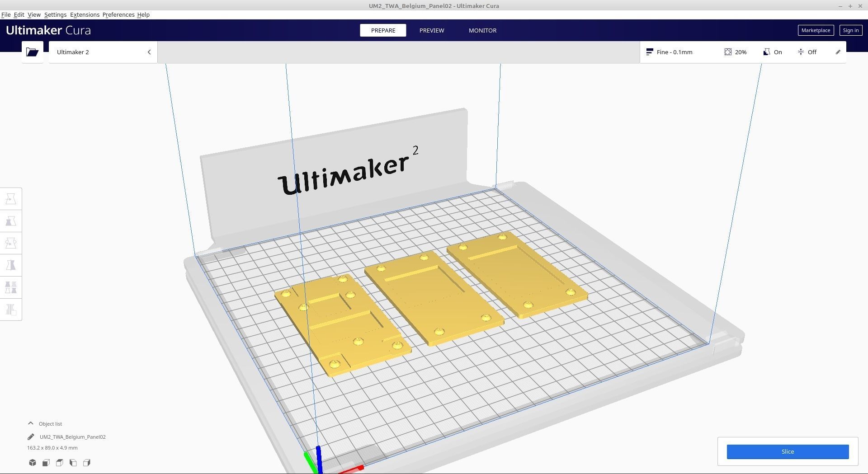Viewport: 868px width, 474px height.
Task: Select the leftmost yellow panel model
Action: 342,324
